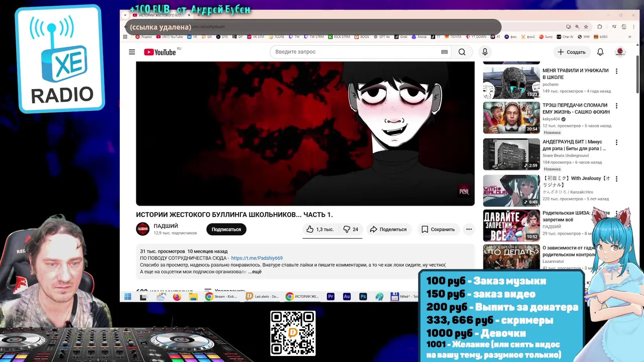Open the weather widget on the taskbar
The width and height of the screenshot is (644, 362).
pos(161,297)
